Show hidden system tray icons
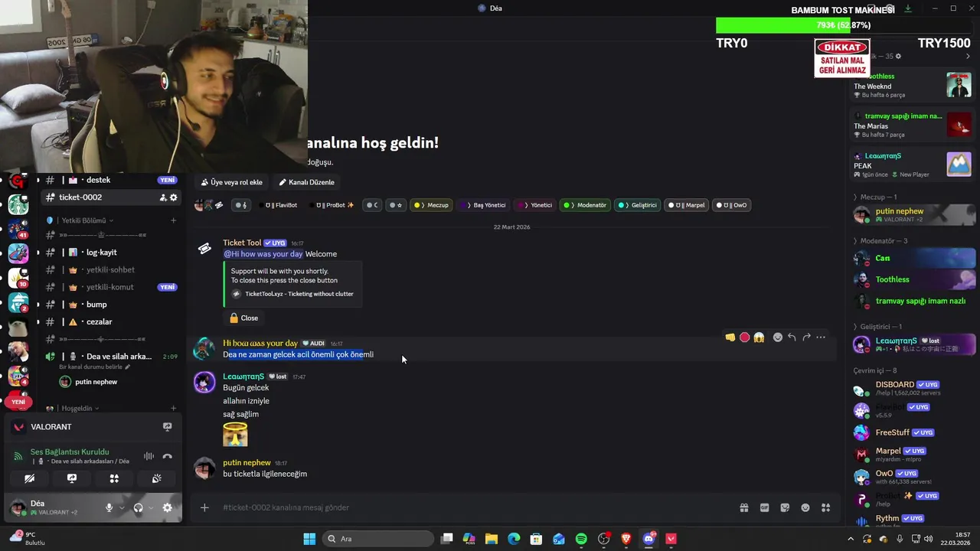The image size is (980, 551). (851, 539)
